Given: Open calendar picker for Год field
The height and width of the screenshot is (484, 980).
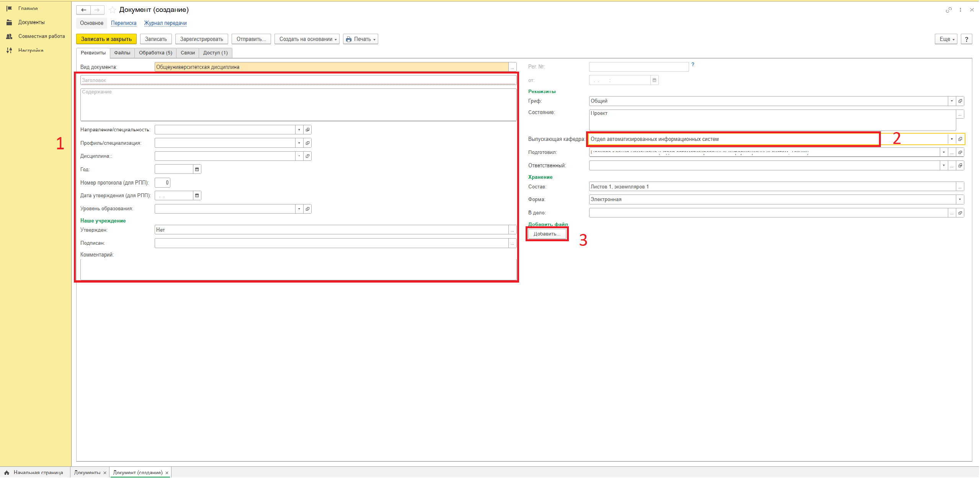Looking at the screenshot, I should click(x=197, y=169).
